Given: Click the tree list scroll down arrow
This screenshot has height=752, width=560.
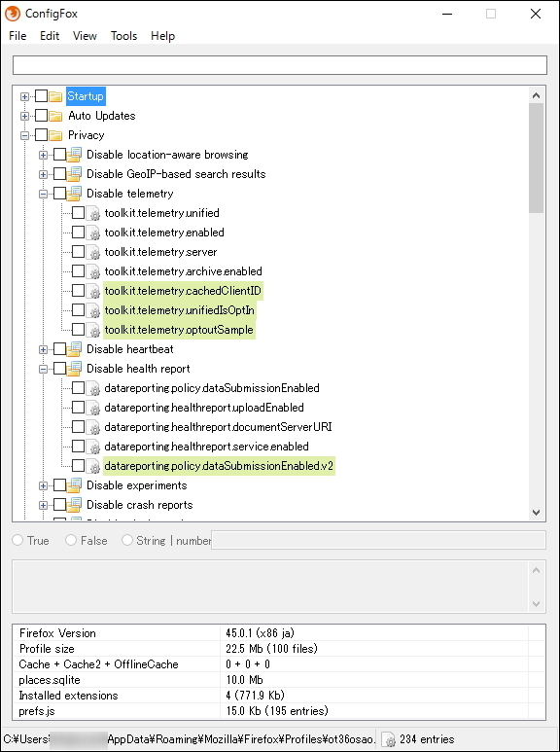Looking at the screenshot, I should coord(536,513).
